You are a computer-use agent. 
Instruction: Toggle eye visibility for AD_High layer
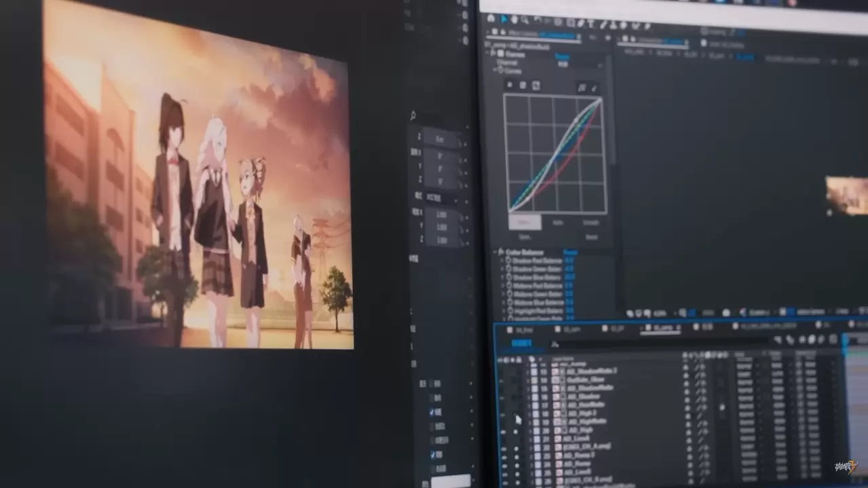point(504,431)
